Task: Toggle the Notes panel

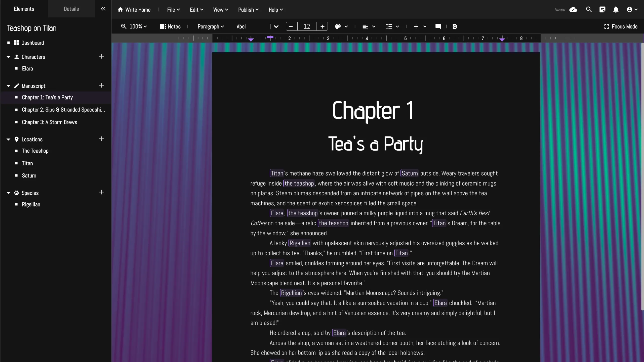Action: 170,26
